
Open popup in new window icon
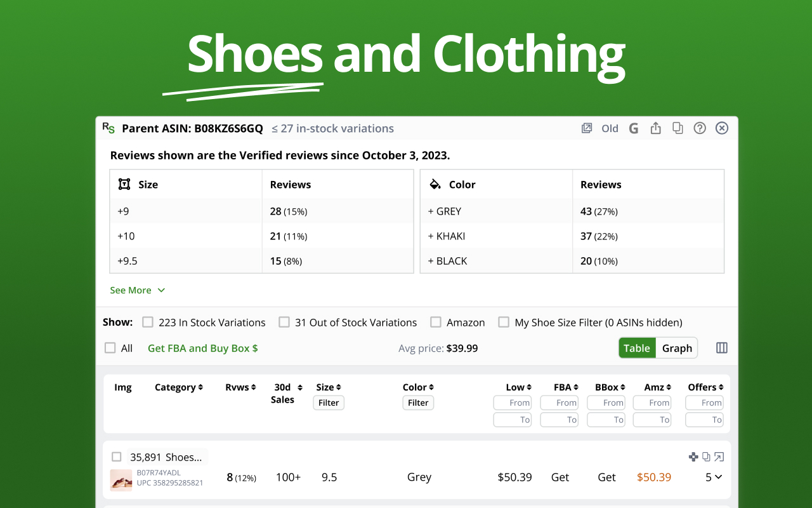[x=587, y=128]
